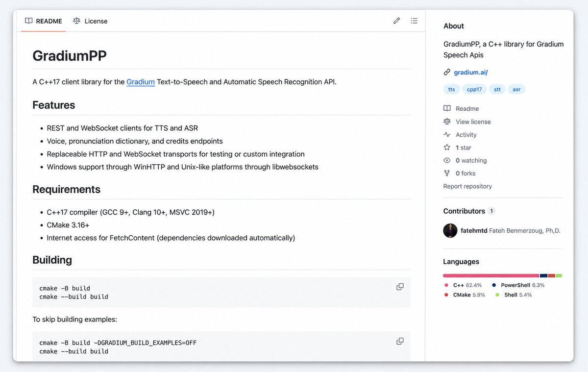This screenshot has height=372, width=588.
Task: Select Shell 5.4% language entry
Action: coord(514,295)
